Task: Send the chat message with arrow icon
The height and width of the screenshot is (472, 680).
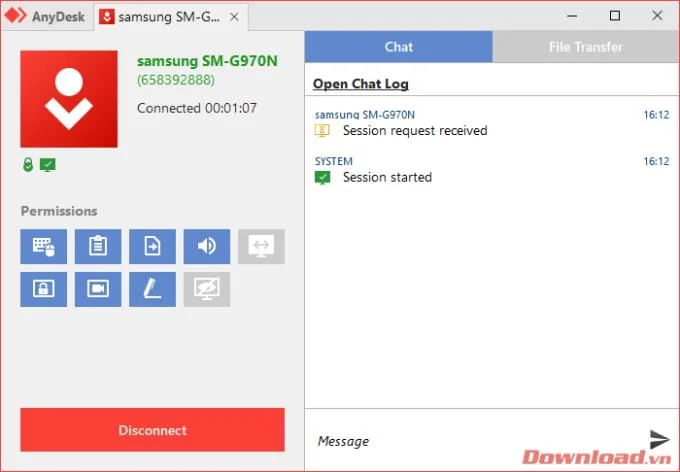Action: [x=659, y=439]
